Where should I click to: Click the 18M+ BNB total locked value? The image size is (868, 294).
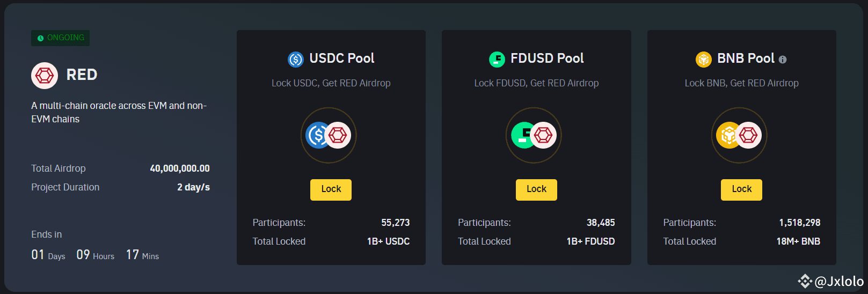click(798, 241)
